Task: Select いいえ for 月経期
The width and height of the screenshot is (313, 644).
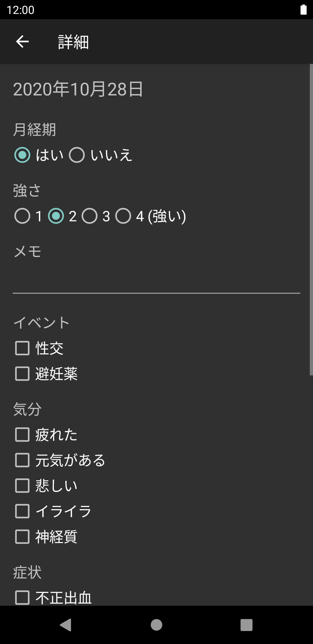Action: click(77, 155)
